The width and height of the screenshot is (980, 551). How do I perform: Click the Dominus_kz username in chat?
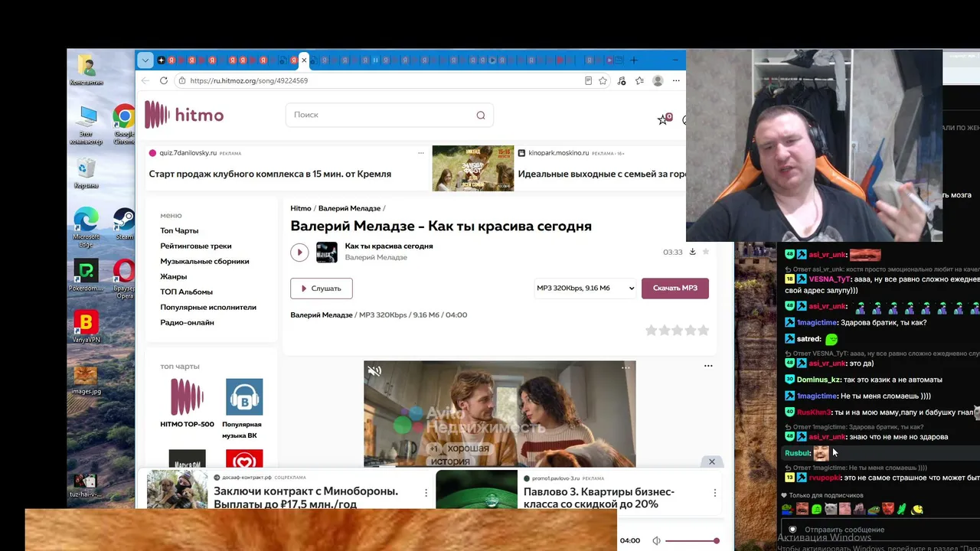point(818,380)
